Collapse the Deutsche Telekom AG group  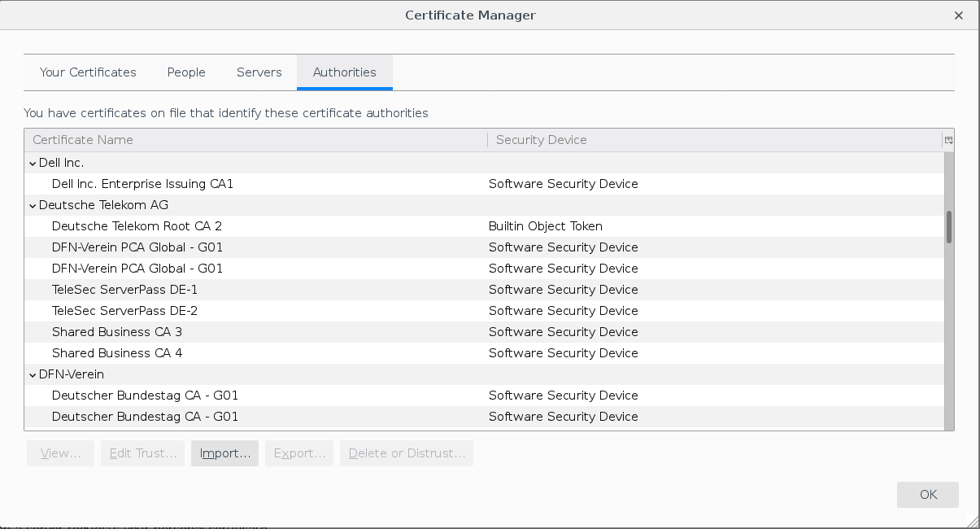[33, 205]
